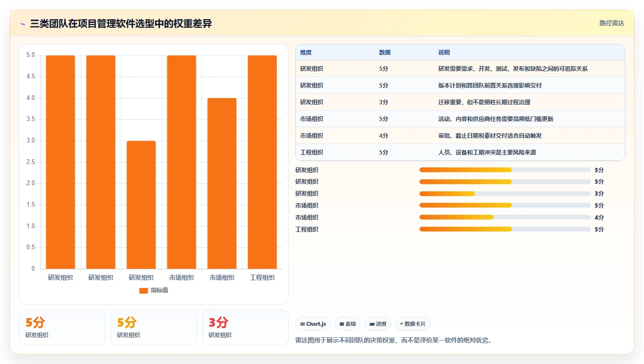Screen dimensions: 644x364
Task: Click the table cell 审批、截止日期和素材交付适合自动触发
Action: (490, 136)
